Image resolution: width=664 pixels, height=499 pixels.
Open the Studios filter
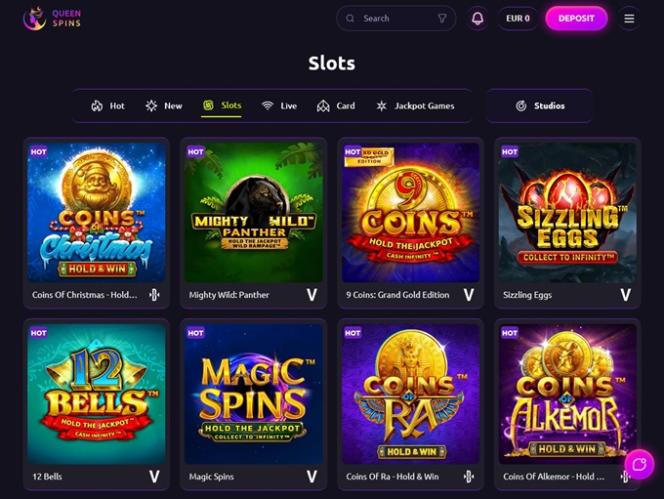(x=540, y=106)
